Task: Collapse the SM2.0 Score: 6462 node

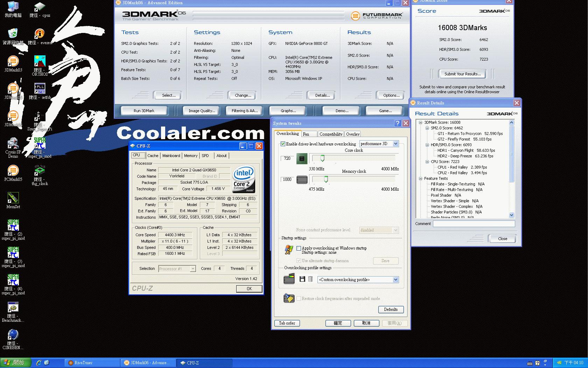Action: [x=427, y=128]
